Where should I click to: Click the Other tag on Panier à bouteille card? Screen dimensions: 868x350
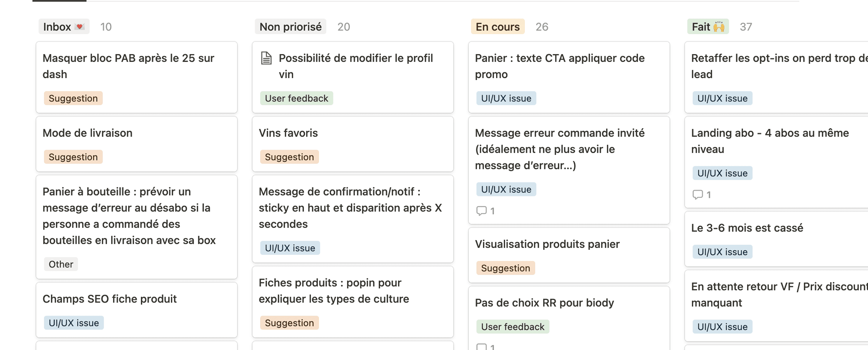[61, 264]
